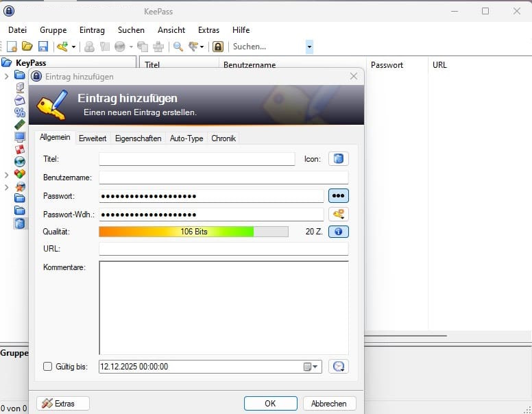Viewport: 532px width, 414px height.
Task: Click the 106 Bits quality bar
Action: (193, 232)
